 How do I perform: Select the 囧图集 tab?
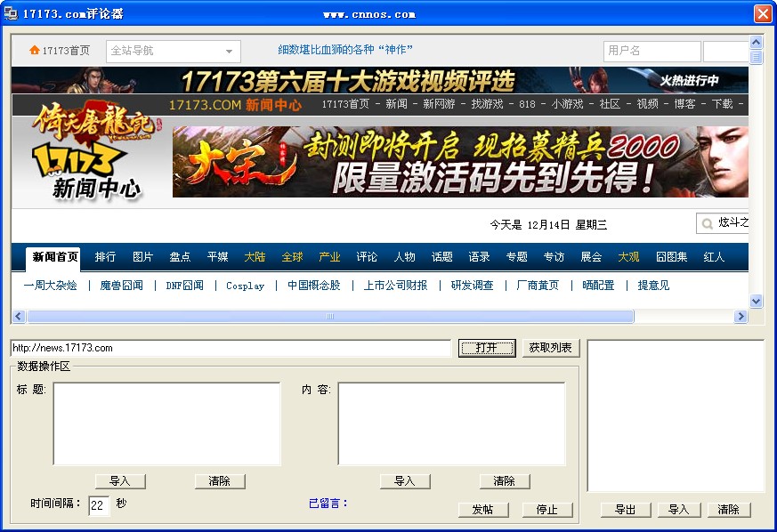coord(671,256)
